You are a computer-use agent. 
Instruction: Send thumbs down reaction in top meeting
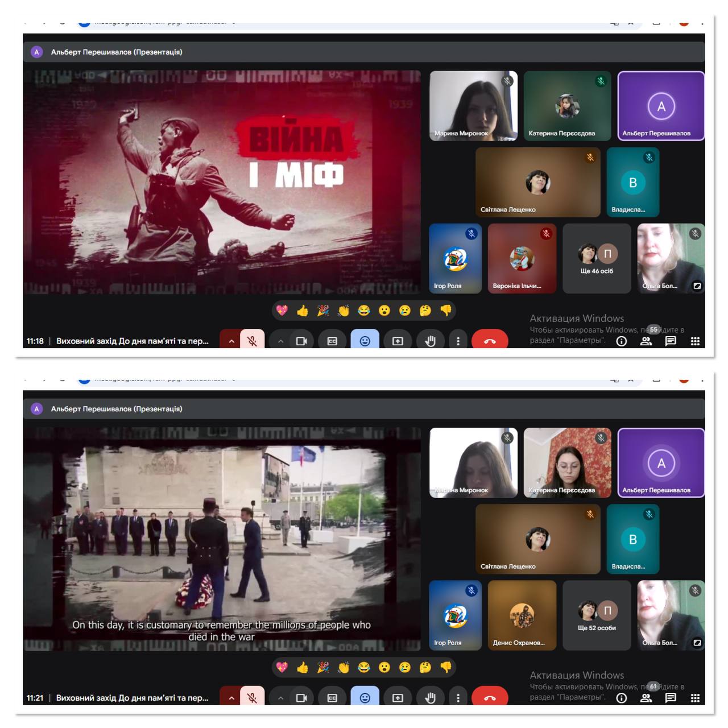pos(446,311)
